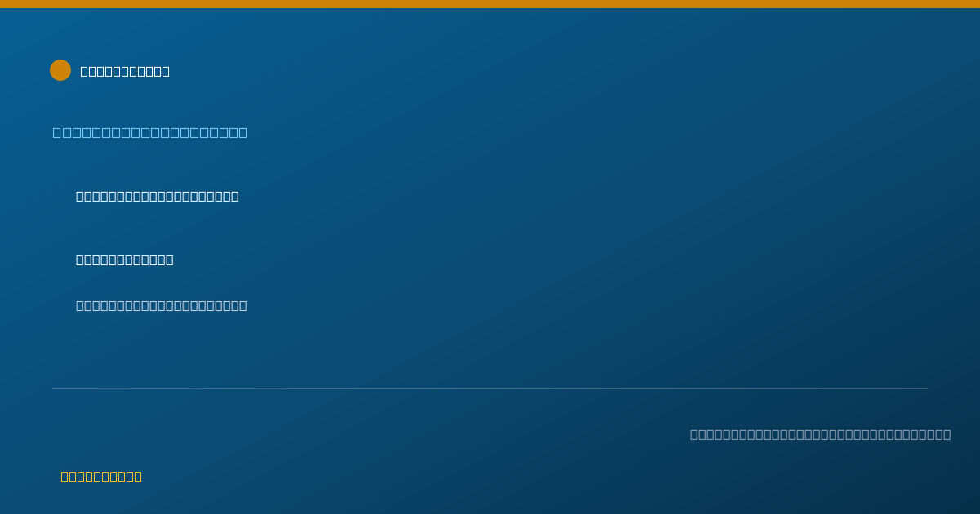Select the white title text beside the orange circle
This screenshot has width=980, height=514.
(125, 71)
